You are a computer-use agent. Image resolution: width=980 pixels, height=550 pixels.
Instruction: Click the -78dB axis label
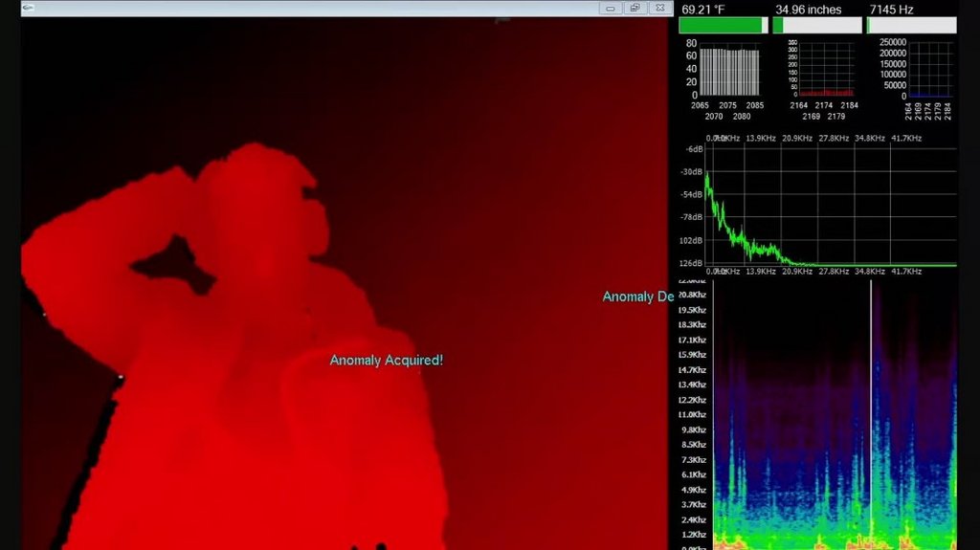(x=692, y=217)
